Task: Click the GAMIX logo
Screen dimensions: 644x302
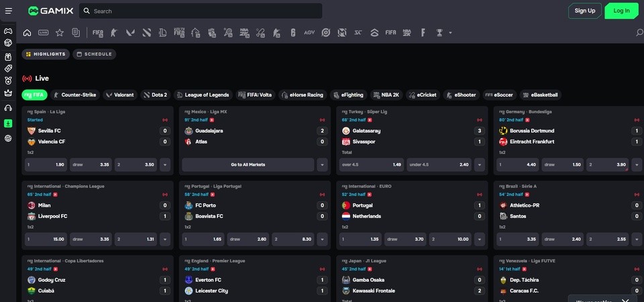Action: coord(50,11)
